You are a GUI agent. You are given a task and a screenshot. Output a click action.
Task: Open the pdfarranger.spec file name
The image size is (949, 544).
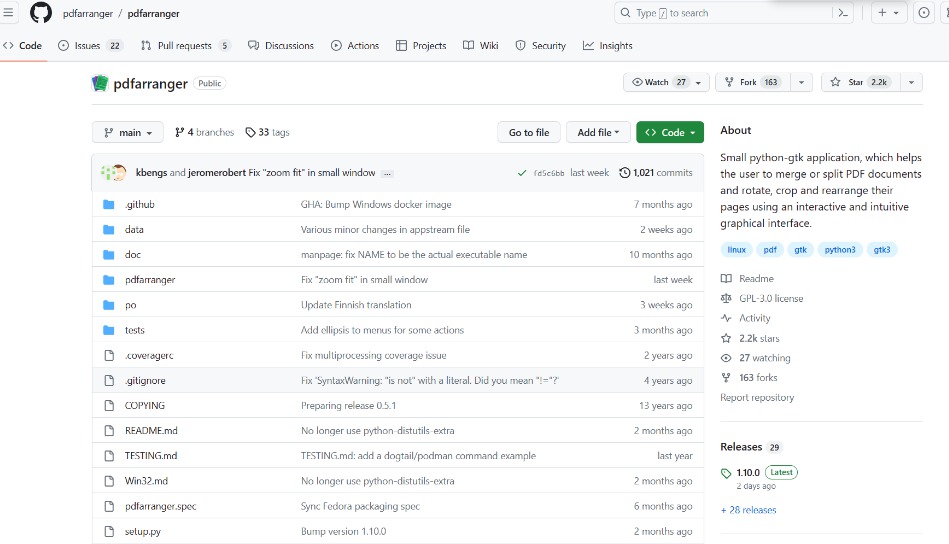tap(160, 506)
